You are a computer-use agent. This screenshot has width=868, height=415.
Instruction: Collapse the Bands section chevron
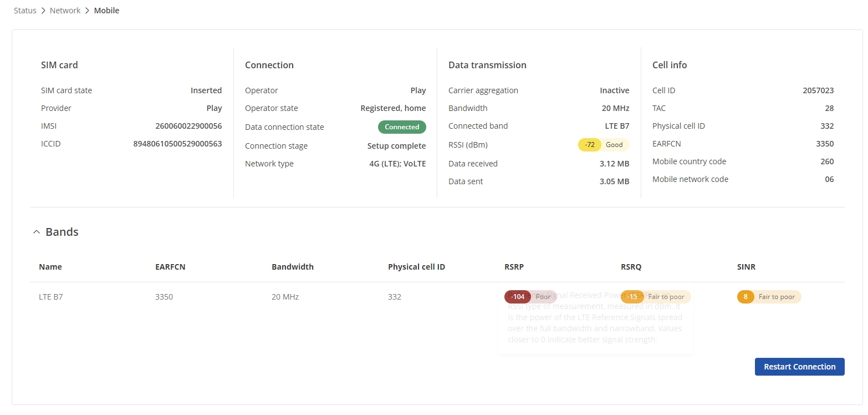click(37, 232)
